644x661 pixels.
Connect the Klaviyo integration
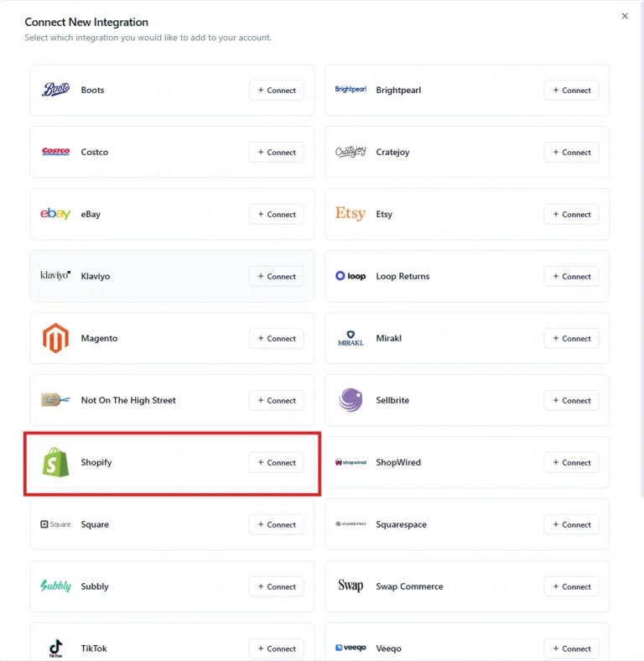[277, 277]
